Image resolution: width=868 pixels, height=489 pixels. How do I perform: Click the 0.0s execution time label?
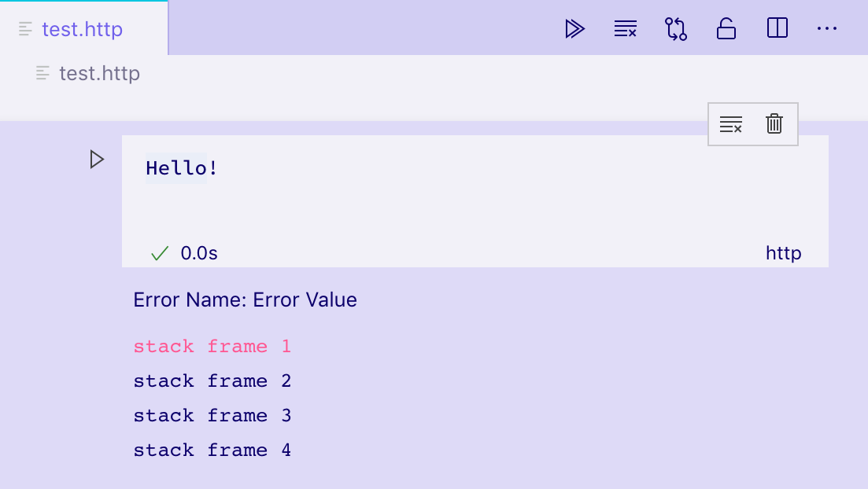coord(198,252)
